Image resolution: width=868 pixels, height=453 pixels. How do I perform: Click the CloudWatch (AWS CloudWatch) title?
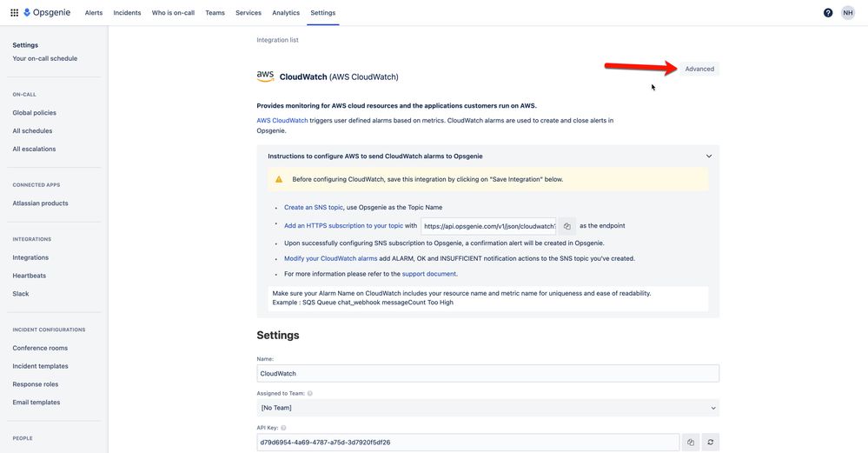(339, 77)
